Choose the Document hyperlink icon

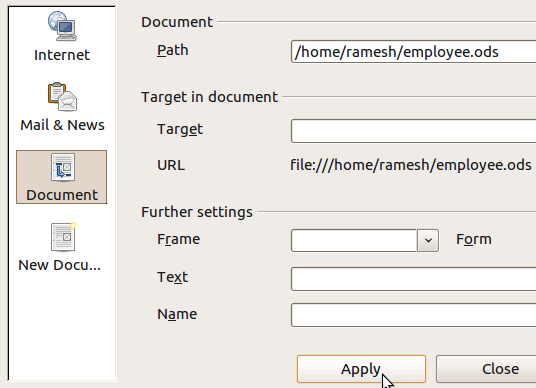point(63,168)
